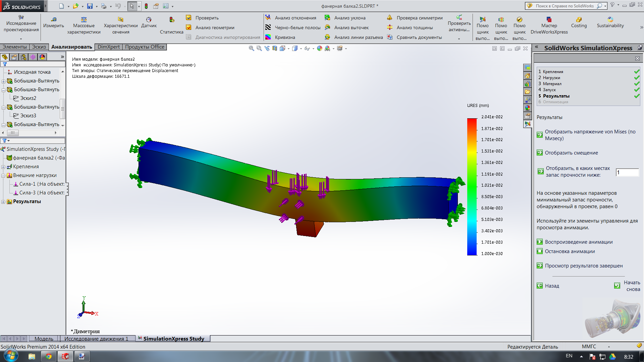
Task: Click Отобразить смещение in the results panel
Action: (571, 153)
